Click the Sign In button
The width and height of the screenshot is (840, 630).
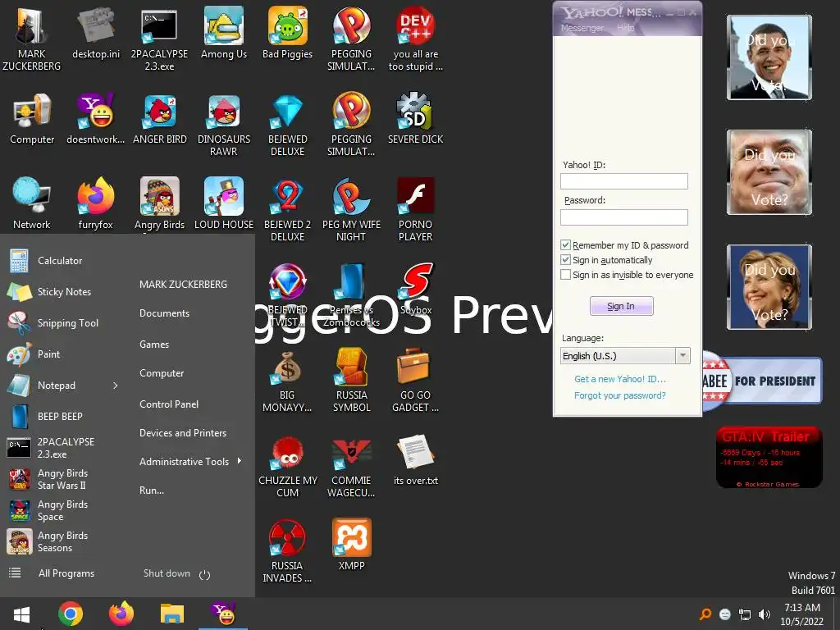tap(622, 306)
